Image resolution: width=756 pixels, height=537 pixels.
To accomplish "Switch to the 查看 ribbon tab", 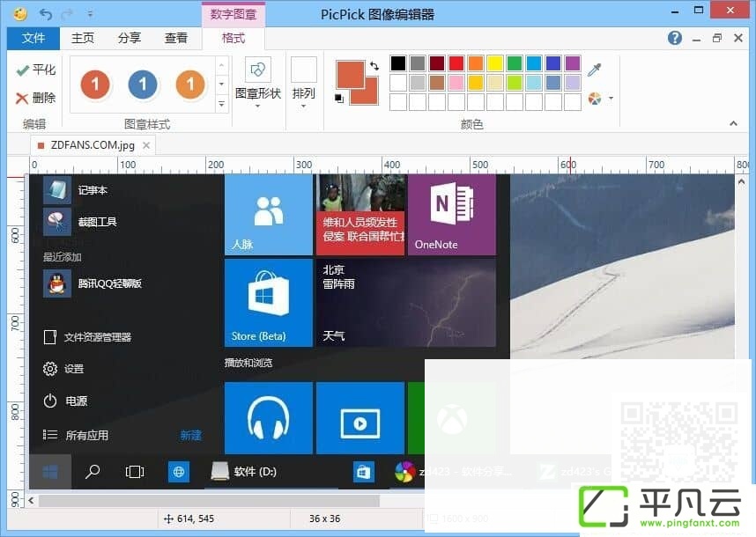I will (176, 38).
